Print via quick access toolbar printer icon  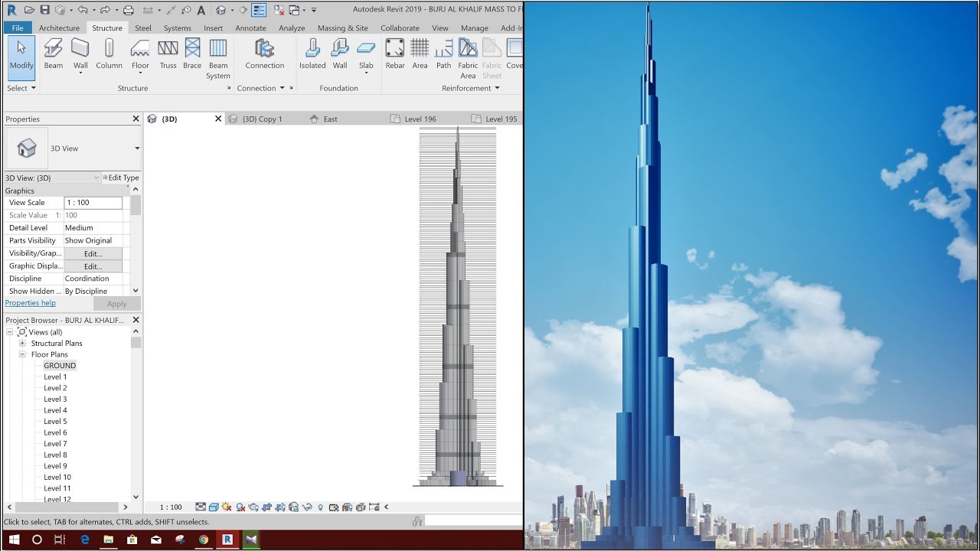128,10
